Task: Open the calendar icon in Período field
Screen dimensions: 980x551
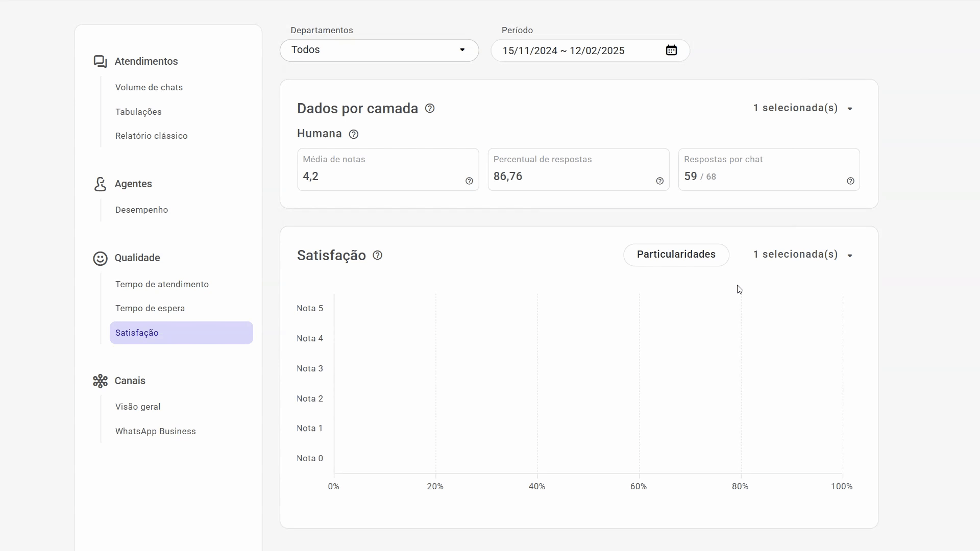Action: 671,50
